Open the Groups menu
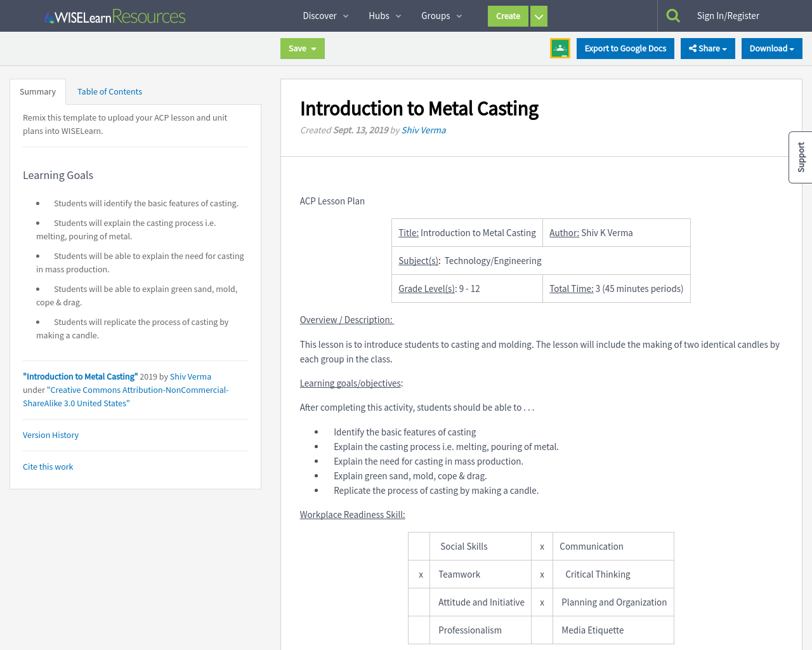 436,15
